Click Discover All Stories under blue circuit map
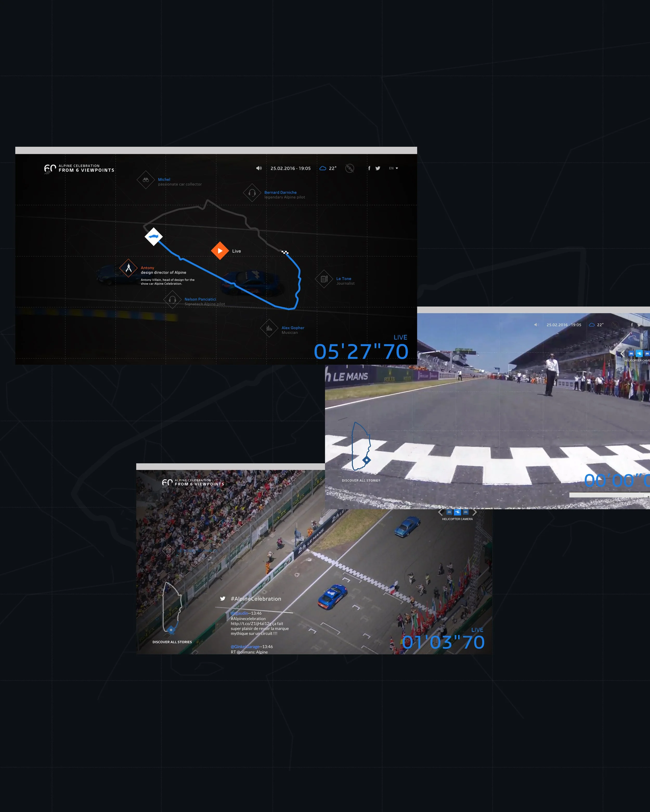The width and height of the screenshot is (650, 812). pyautogui.click(x=361, y=480)
